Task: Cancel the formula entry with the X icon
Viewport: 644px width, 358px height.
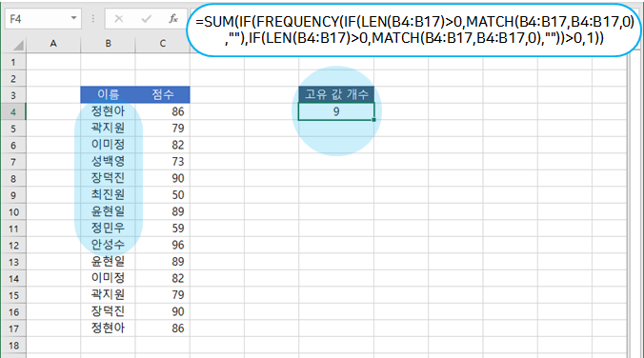Action: pyautogui.click(x=119, y=19)
